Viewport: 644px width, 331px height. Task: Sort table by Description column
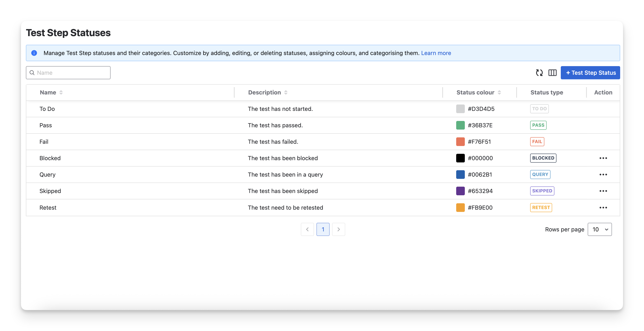pyautogui.click(x=286, y=92)
